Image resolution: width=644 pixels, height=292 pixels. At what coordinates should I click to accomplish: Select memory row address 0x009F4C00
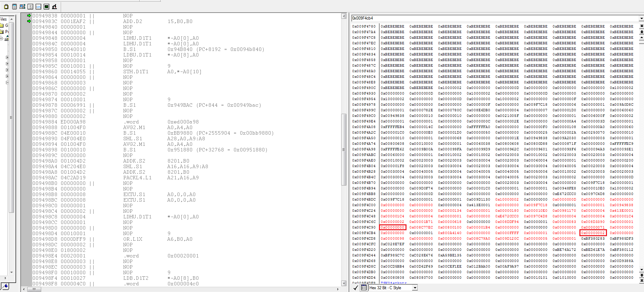tap(364, 205)
